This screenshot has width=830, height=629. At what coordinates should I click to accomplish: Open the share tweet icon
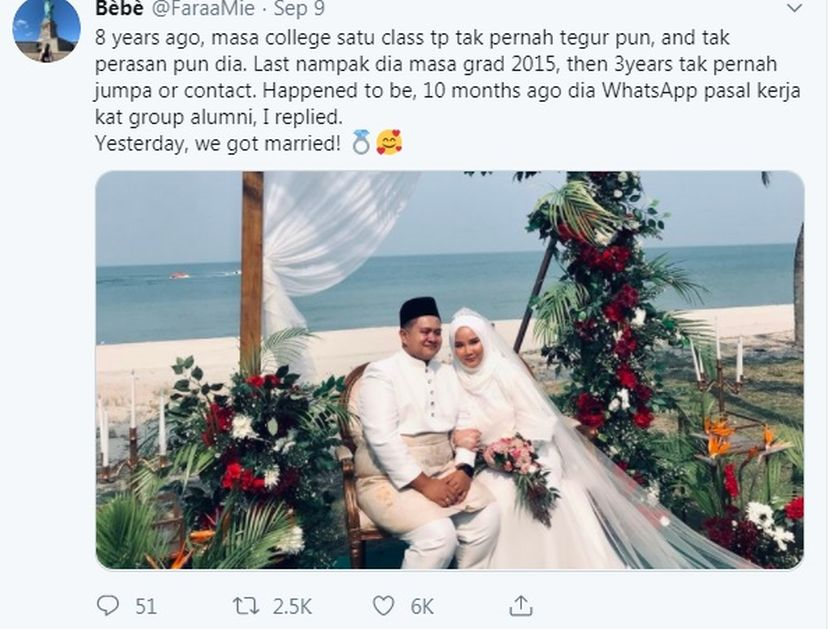pos(520,605)
